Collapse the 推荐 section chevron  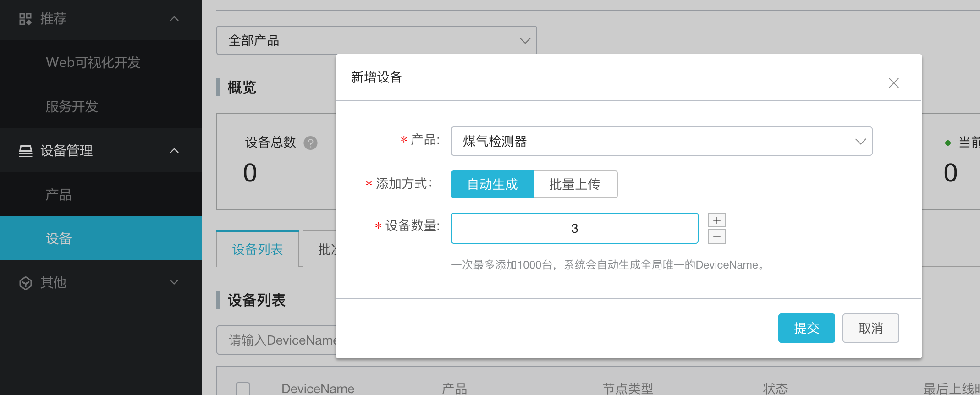coord(174,19)
